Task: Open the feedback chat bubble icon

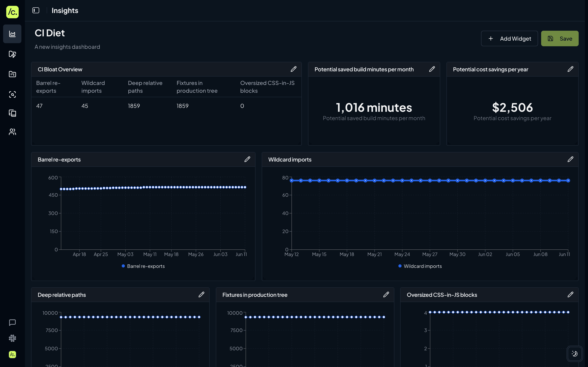Action: point(12,322)
